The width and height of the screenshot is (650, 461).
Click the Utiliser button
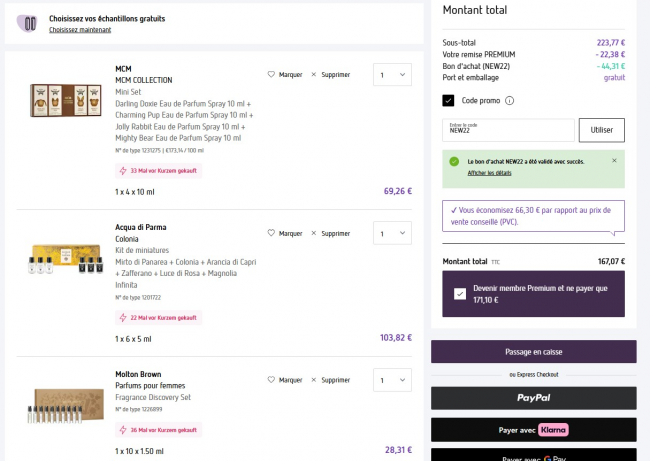point(601,130)
